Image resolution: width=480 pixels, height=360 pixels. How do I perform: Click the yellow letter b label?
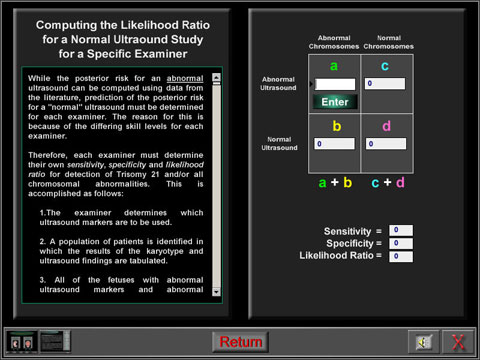pos(337,126)
